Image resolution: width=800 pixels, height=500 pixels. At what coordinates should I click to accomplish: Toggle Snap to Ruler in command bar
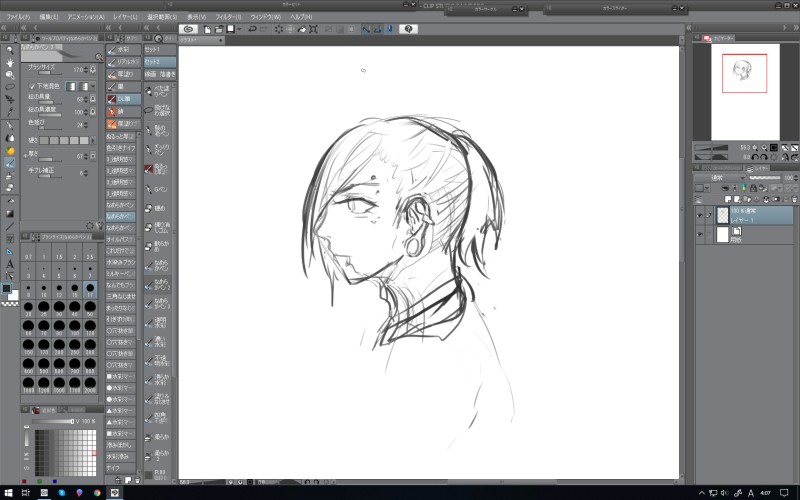point(366,29)
